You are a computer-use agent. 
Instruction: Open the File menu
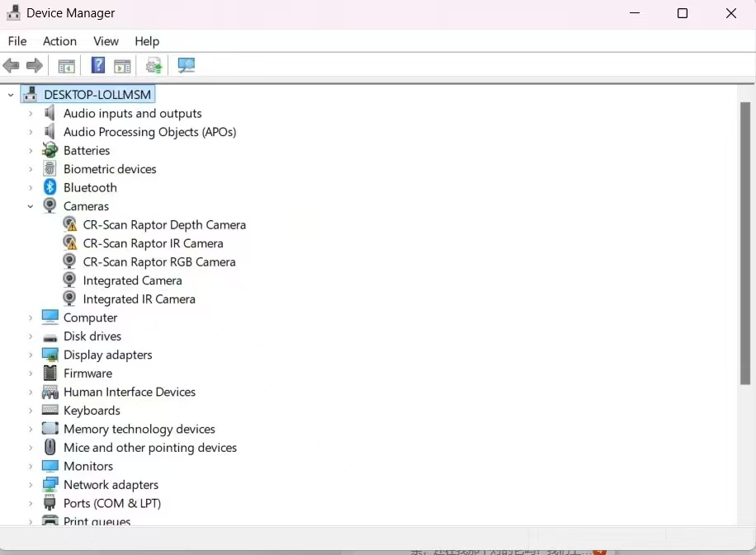17,41
